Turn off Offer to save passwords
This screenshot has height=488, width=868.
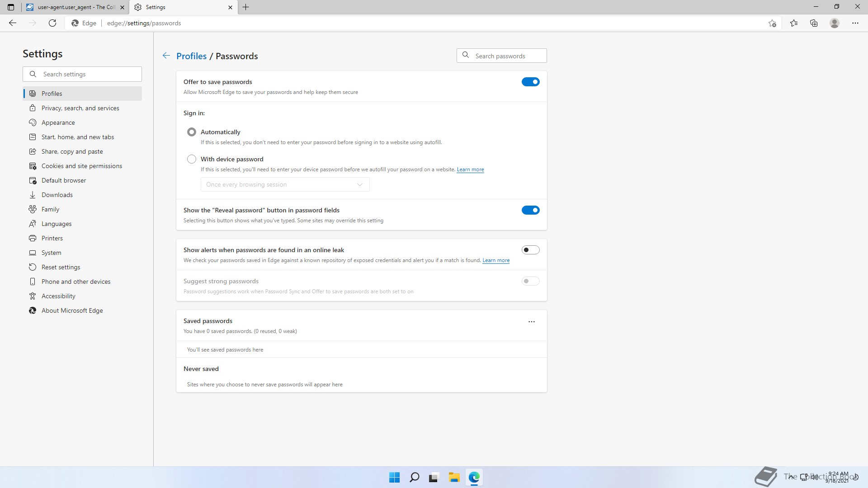[x=530, y=82]
